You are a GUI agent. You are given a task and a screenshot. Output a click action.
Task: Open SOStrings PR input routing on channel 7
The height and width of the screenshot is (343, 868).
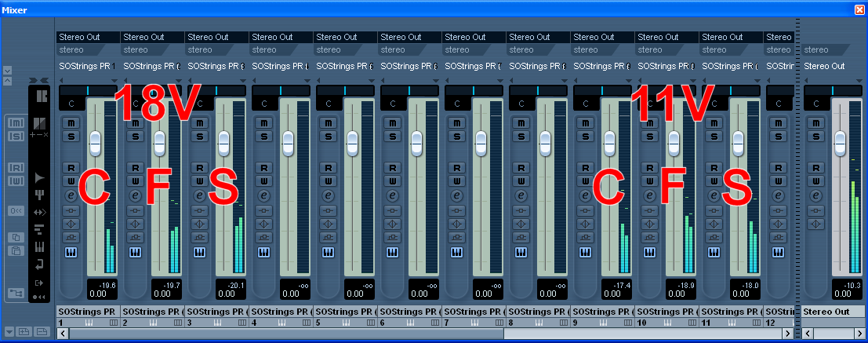(x=474, y=67)
